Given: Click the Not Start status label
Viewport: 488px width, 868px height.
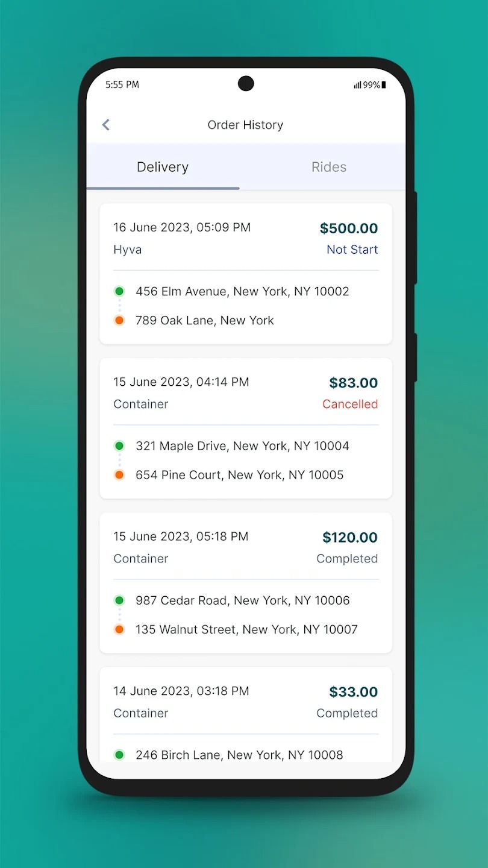Looking at the screenshot, I should pos(352,250).
